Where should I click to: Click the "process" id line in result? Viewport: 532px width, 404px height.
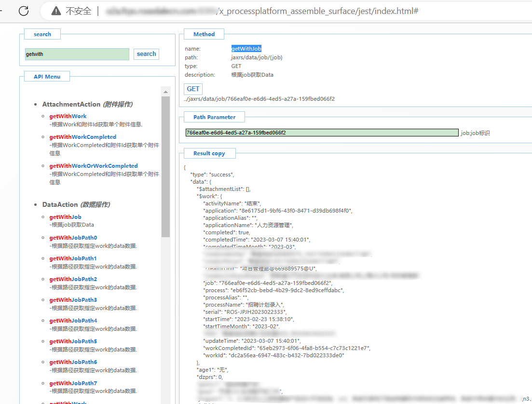pyautogui.click(x=273, y=290)
